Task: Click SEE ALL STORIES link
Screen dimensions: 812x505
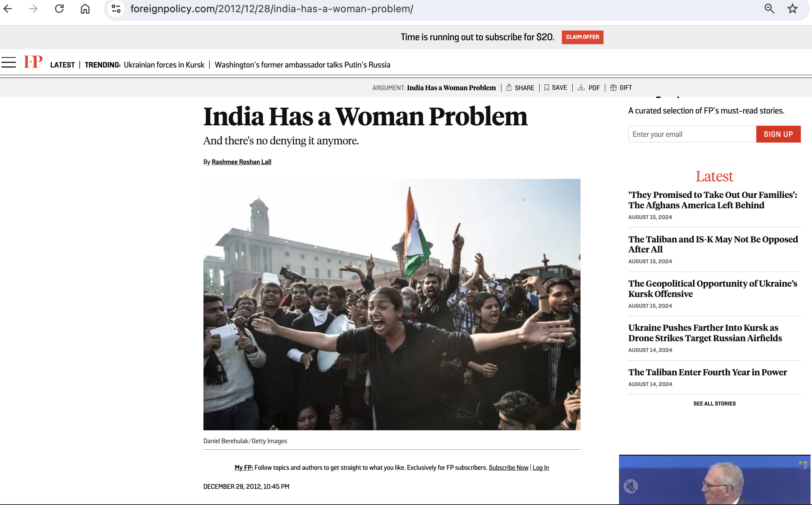Action: coord(714,404)
